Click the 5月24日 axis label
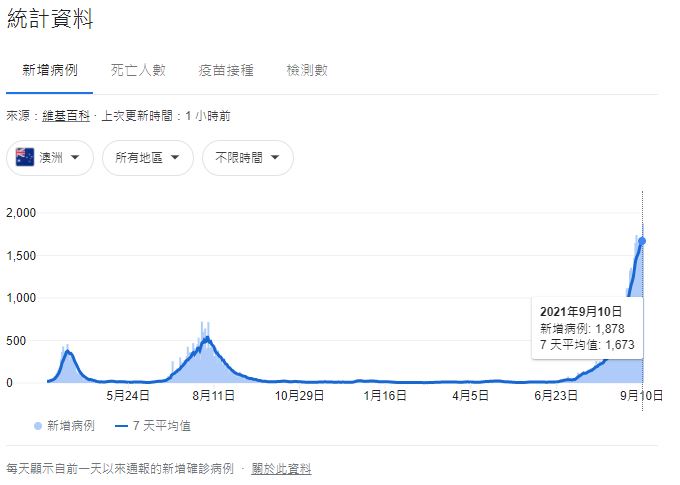 (128, 395)
